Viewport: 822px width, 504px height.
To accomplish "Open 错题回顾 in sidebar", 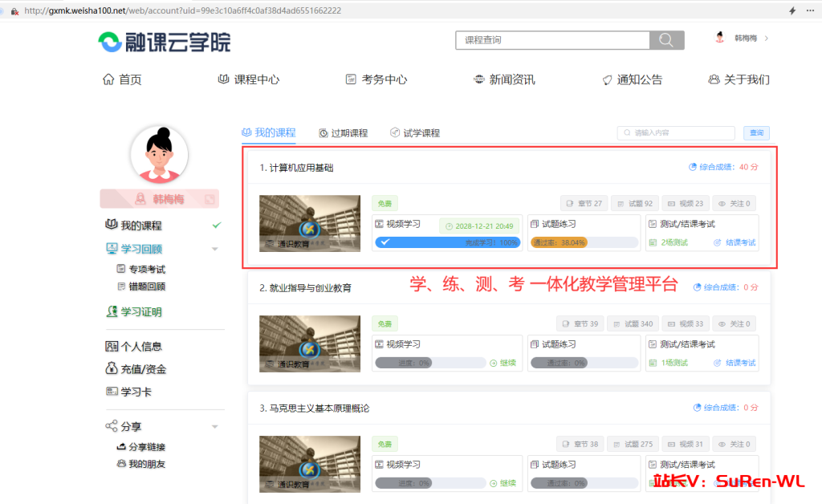I will [141, 287].
